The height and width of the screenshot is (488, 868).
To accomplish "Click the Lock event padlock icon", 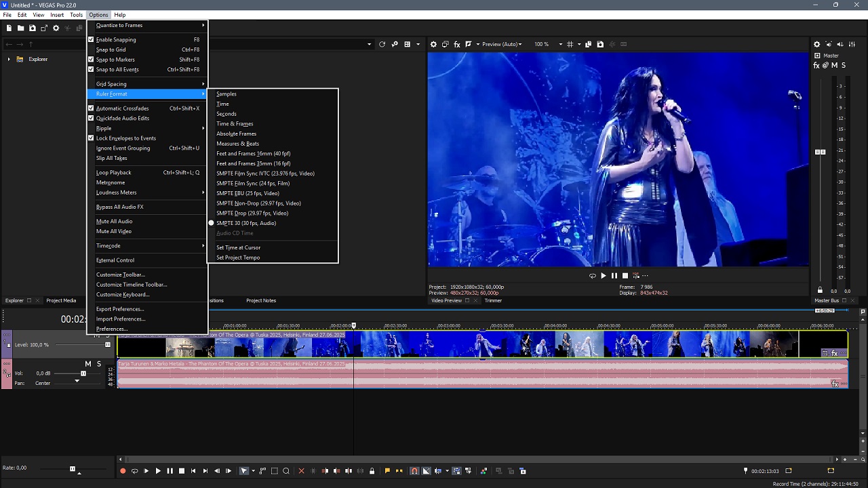I will [x=372, y=471].
